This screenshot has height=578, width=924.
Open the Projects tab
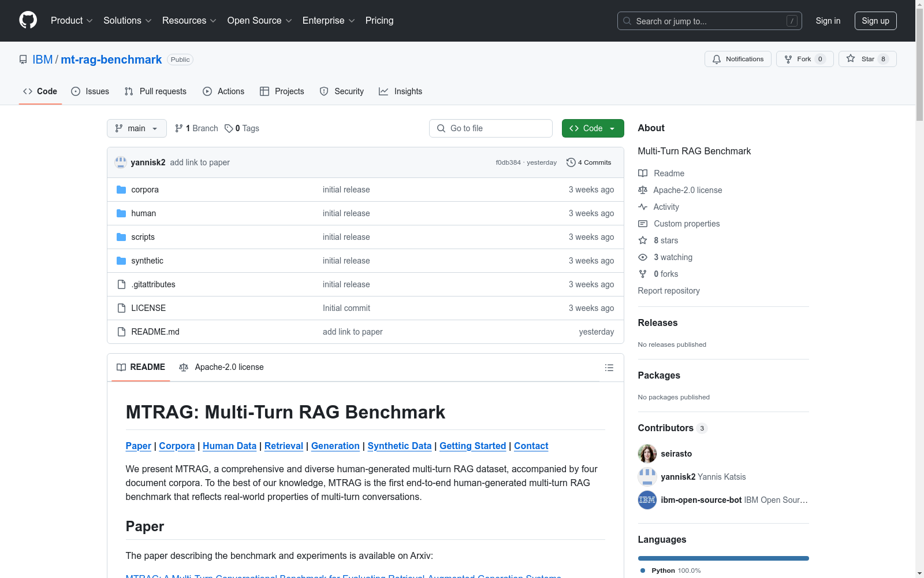282,91
